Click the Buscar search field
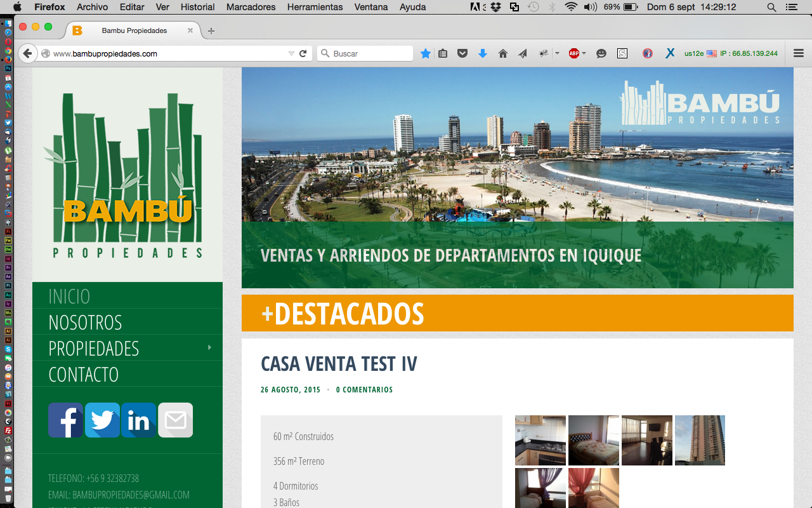812x508 pixels. click(365, 54)
